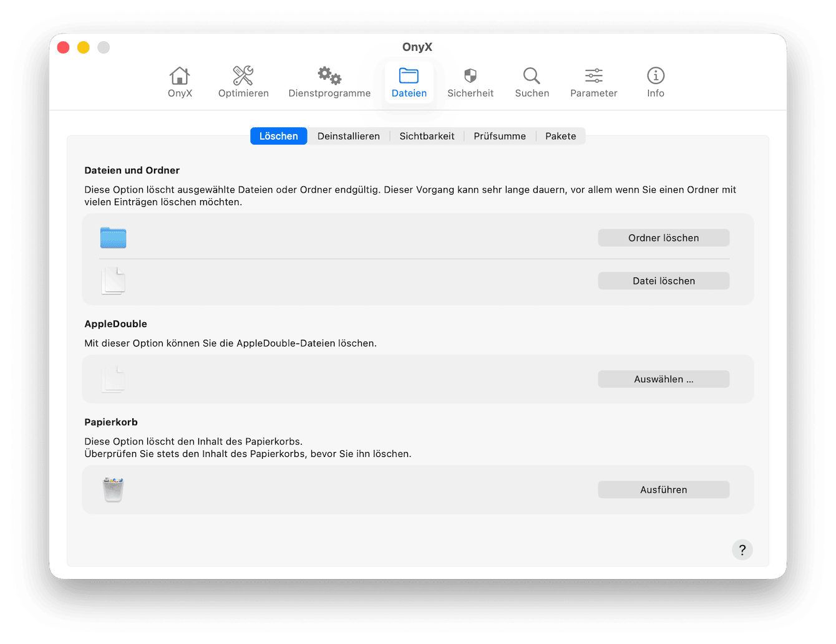The width and height of the screenshot is (836, 644).
Task: Select the Optimieren toolbar icon
Action: [x=243, y=81]
